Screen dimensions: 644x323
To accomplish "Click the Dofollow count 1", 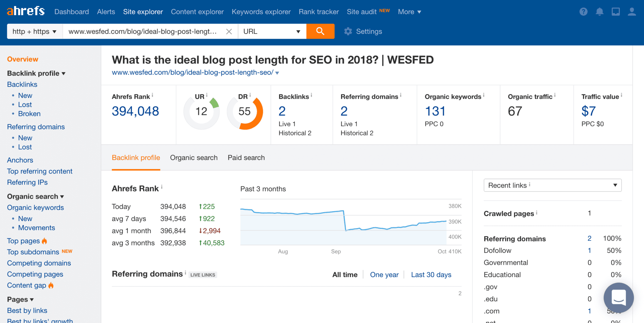I will [590, 251].
